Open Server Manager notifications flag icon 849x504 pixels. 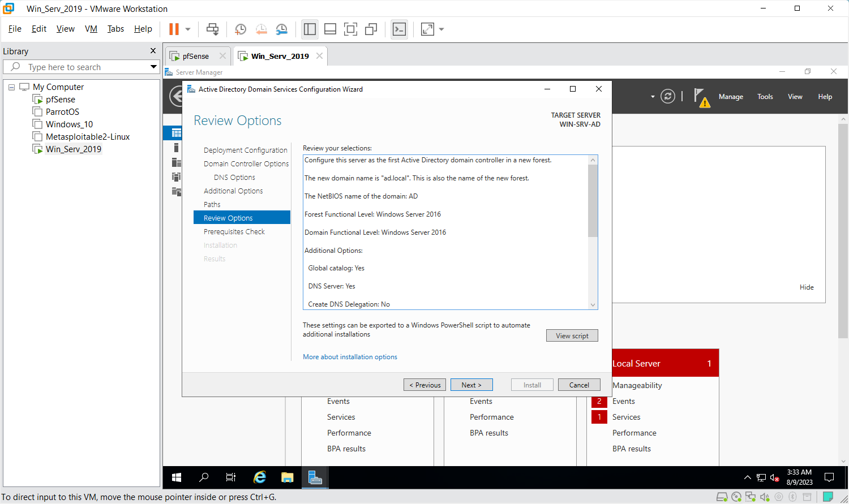(x=701, y=97)
